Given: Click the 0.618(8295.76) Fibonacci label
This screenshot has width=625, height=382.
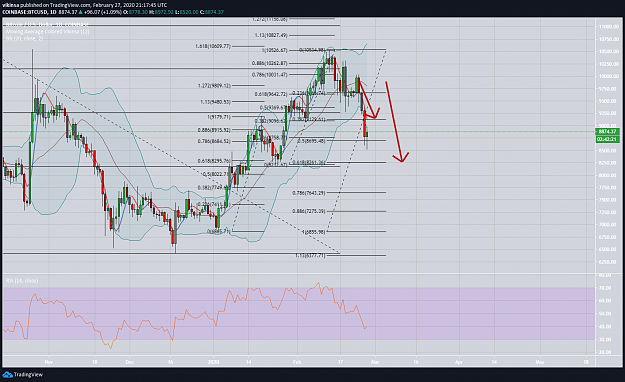Looking at the screenshot, I should coord(214,161).
